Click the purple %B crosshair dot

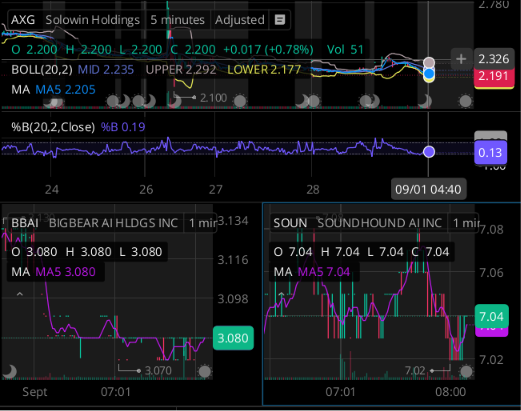[429, 152]
